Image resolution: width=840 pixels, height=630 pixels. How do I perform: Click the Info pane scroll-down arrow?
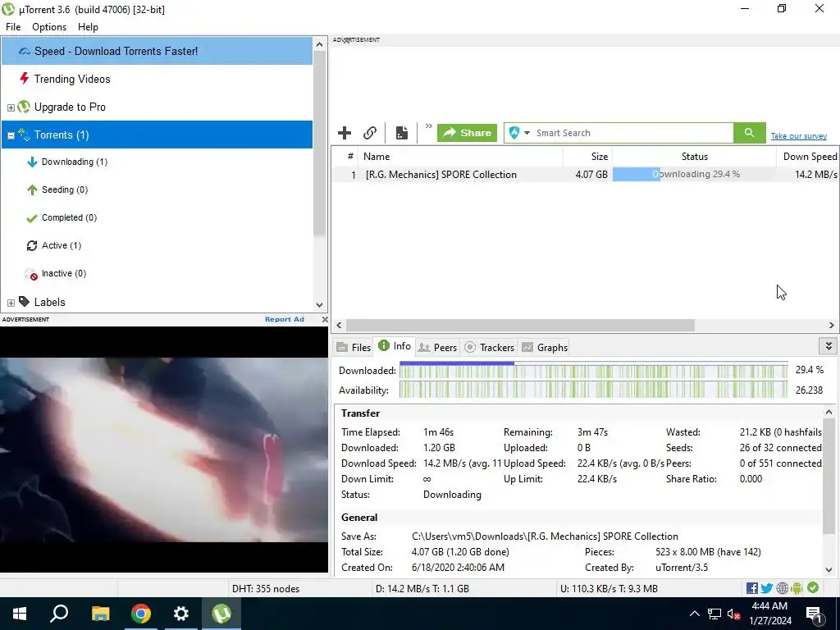[x=829, y=570]
